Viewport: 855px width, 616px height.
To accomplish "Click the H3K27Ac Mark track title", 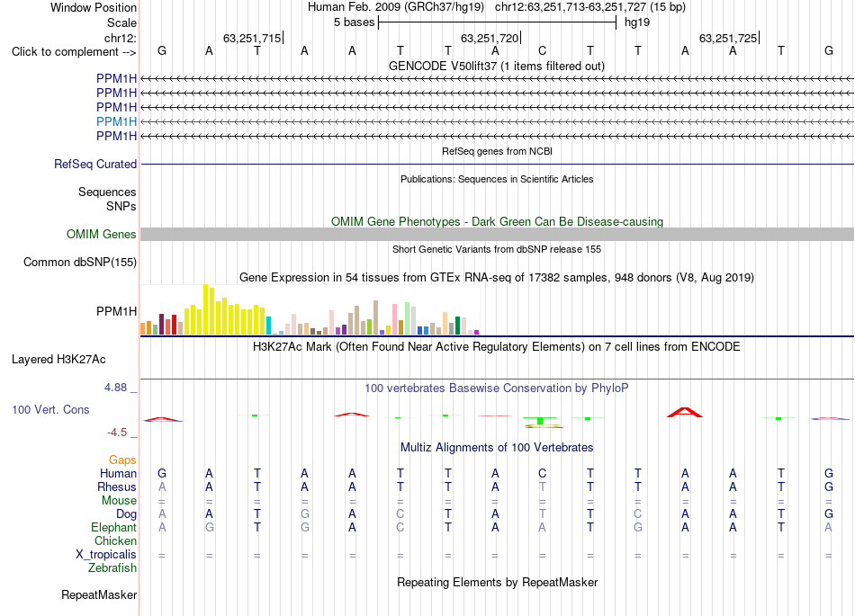I will tap(497, 347).
